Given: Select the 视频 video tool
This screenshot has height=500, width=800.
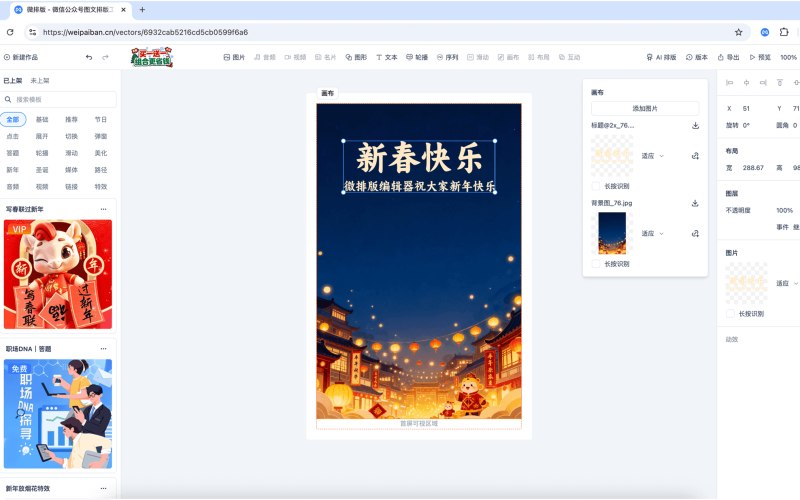Looking at the screenshot, I should [x=295, y=57].
